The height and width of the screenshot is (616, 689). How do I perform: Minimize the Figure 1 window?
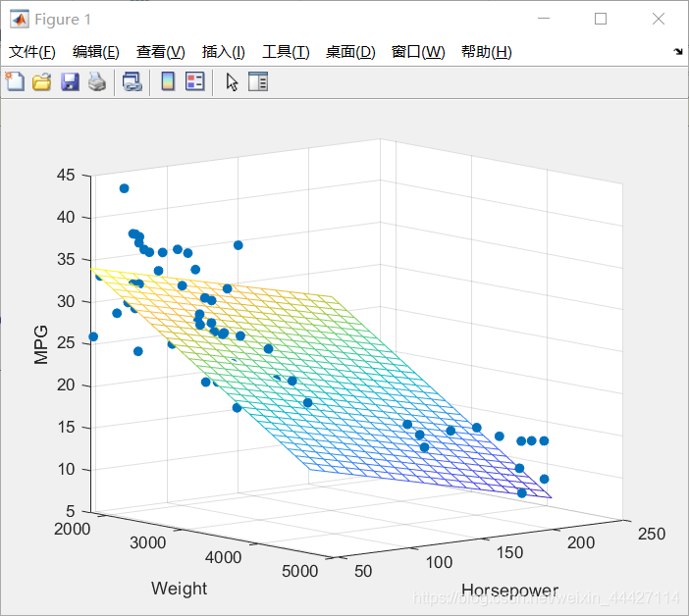pos(544,19)
